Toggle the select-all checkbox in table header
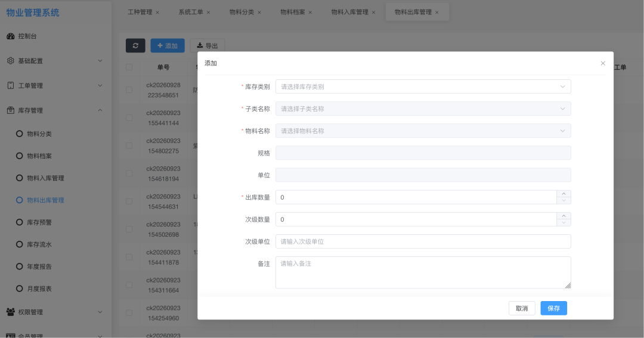Screen dimensions: 644x338 coord(129,67)
